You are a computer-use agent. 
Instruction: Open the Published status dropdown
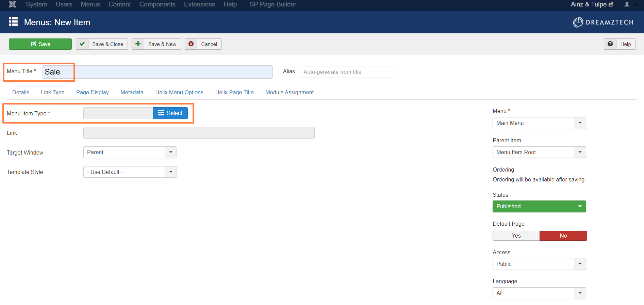[x=539, y=206]
